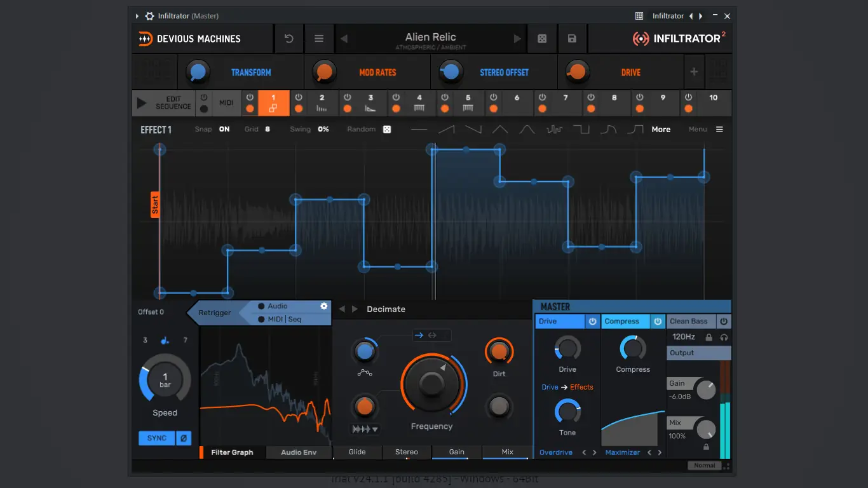
Task: Select Audio retrigger option
Action: click(273, 306)
